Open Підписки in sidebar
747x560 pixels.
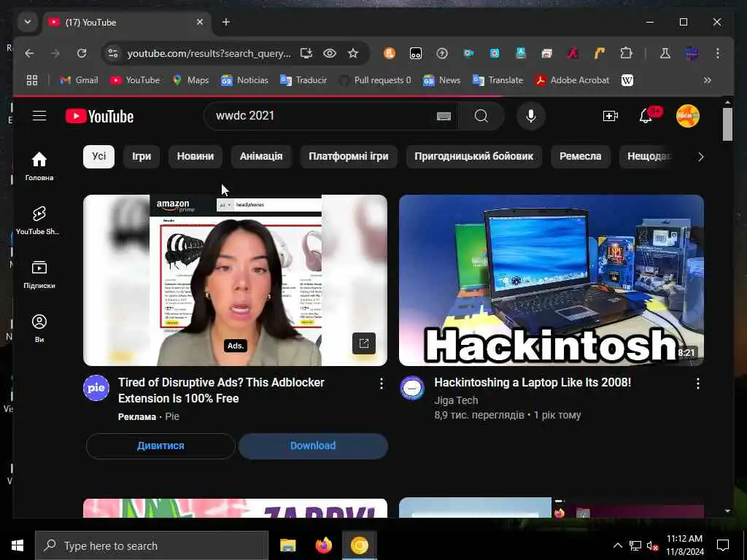pyautogui.click(x=39, y=275)
